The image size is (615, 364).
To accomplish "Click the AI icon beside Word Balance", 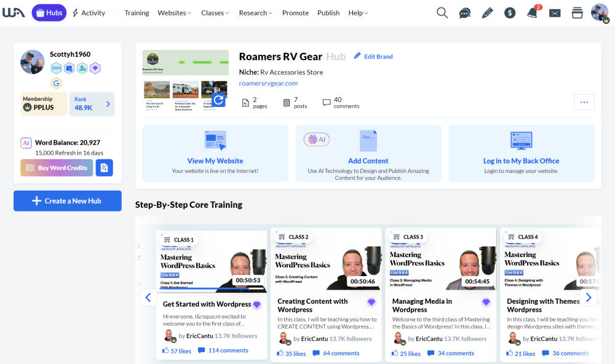I will [26, 143].
